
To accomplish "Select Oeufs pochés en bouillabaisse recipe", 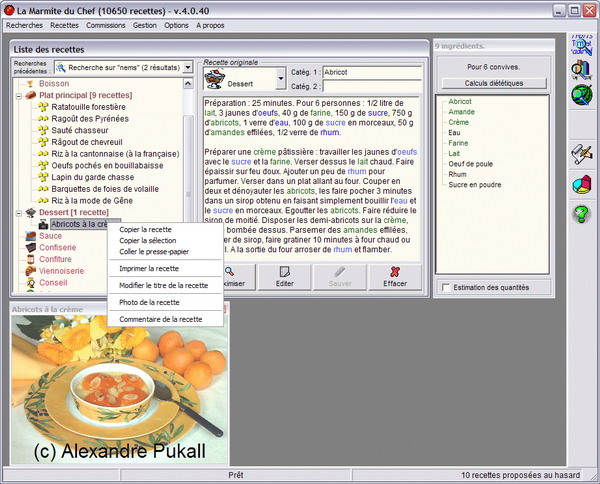I will pos(107,166).
